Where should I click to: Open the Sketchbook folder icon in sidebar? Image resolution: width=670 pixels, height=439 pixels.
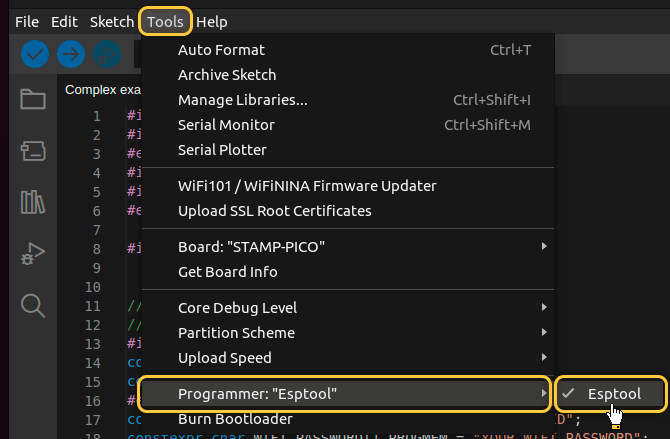click(x=33, y=99)
